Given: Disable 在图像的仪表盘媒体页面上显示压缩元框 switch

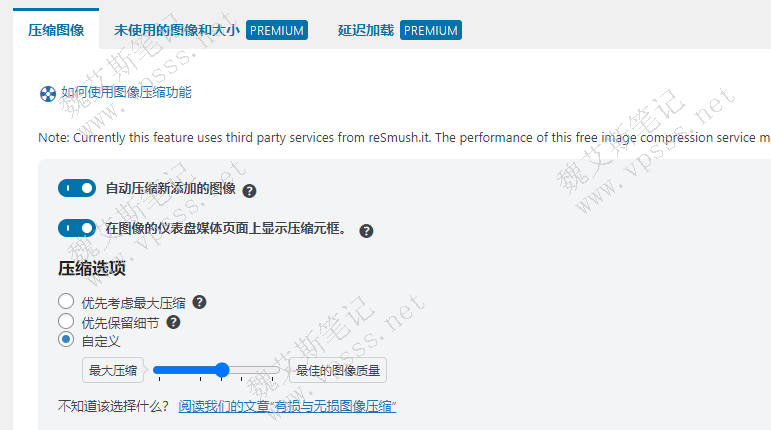Looking at the screenshot, I should (76, 229).
